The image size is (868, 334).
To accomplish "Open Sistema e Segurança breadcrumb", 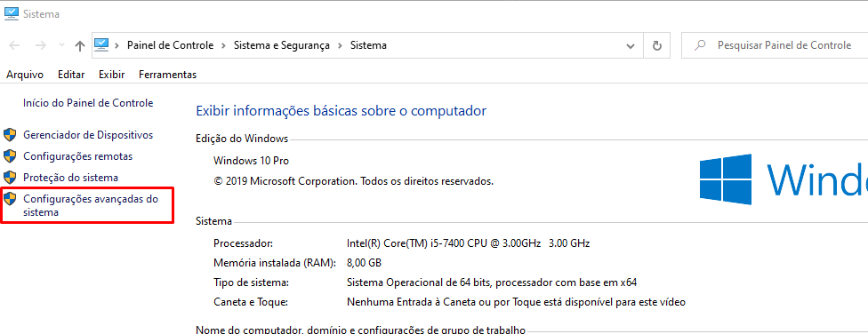I will click(282, 45).
